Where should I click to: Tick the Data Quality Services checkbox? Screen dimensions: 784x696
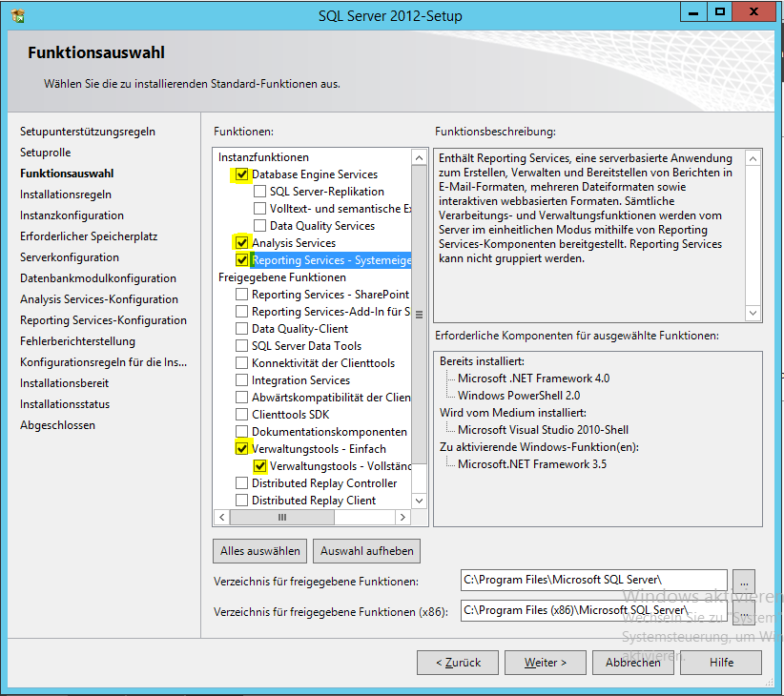[260, 226]
